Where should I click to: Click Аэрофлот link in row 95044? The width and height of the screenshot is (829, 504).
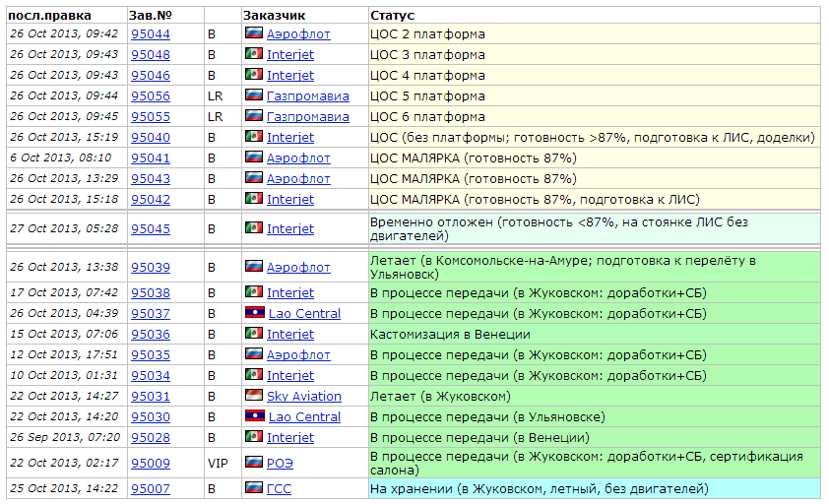(298, 34)
